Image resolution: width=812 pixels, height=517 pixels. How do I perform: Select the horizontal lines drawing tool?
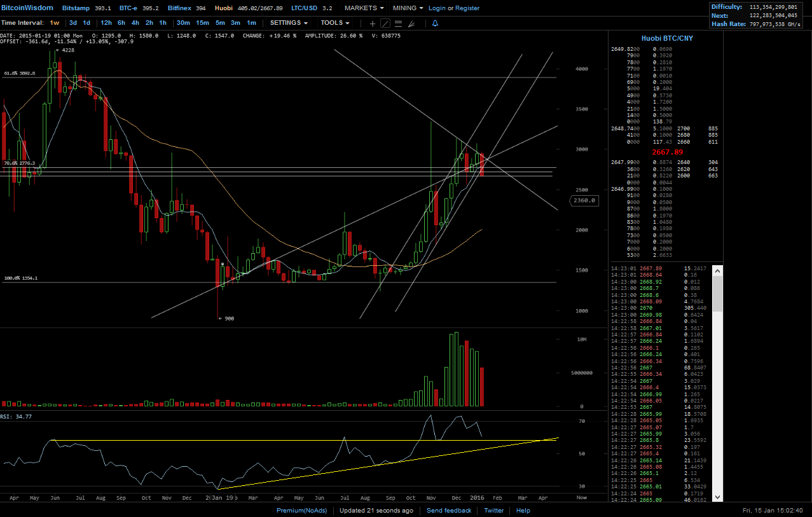tap(398, 24)
